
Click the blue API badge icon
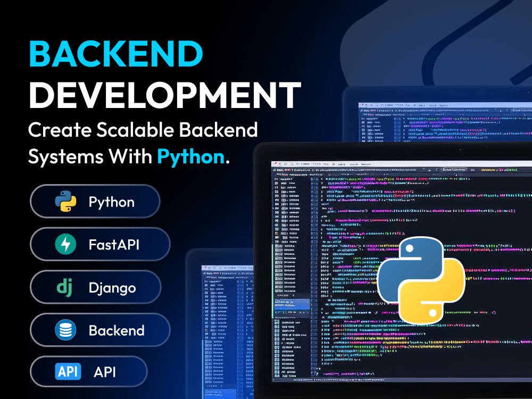68,371
